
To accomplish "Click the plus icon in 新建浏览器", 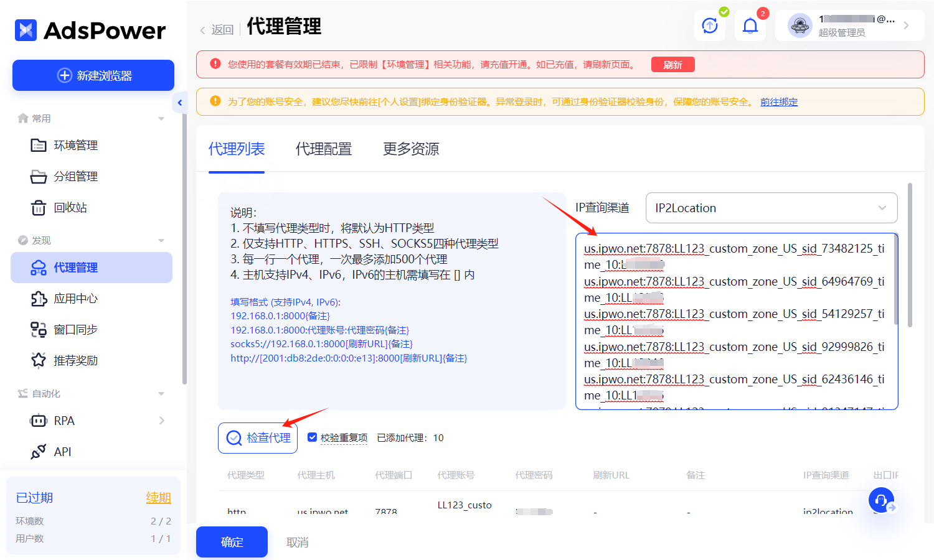I will pos(64,75).
